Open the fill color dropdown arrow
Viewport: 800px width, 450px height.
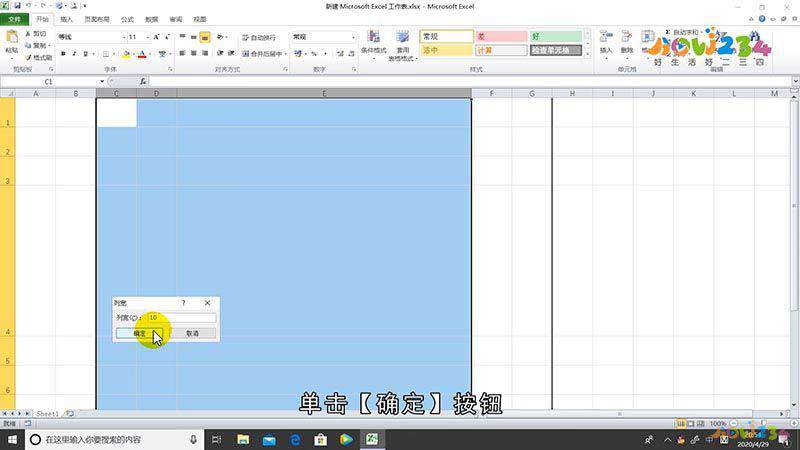point(134,54)
